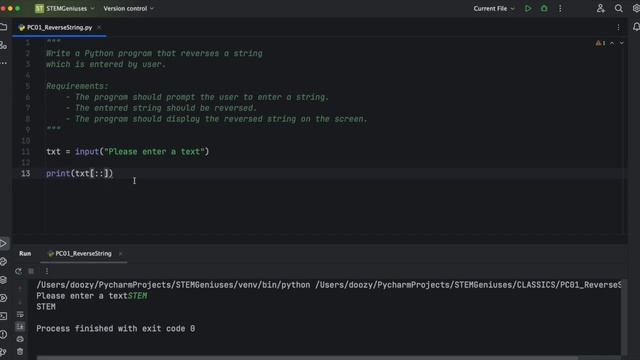The height and width of the screenshot is (360, 640).
Task: Start debugging with the bug icon
Action: (544, 9)
